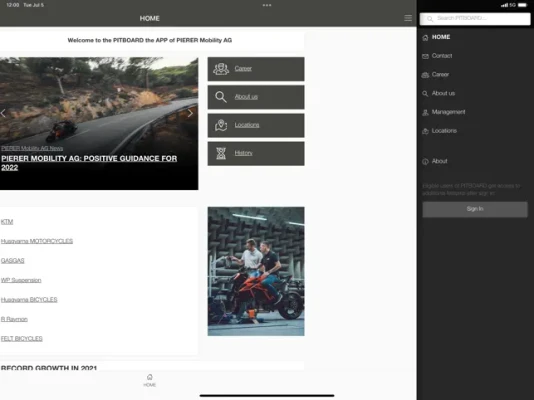534x400 pixels.
Task: Open the GASGAS brand link
Action: [13, 261]
